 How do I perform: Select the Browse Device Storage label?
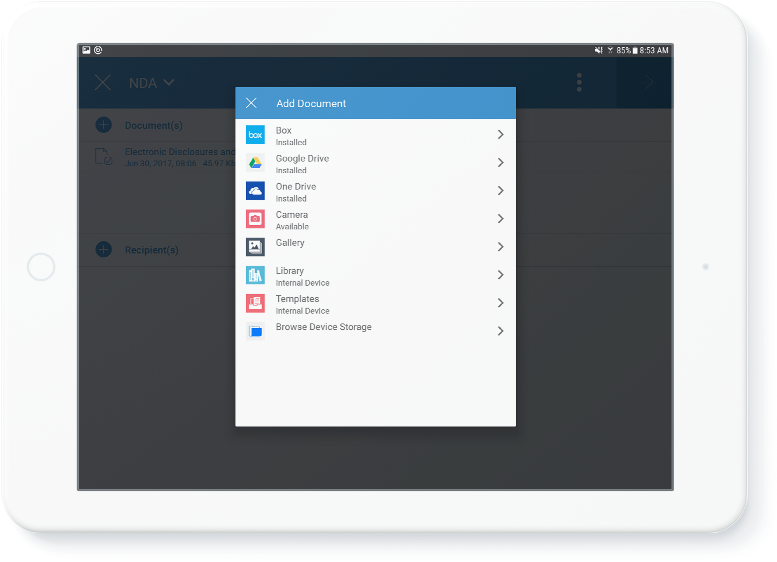pos(323,328)
